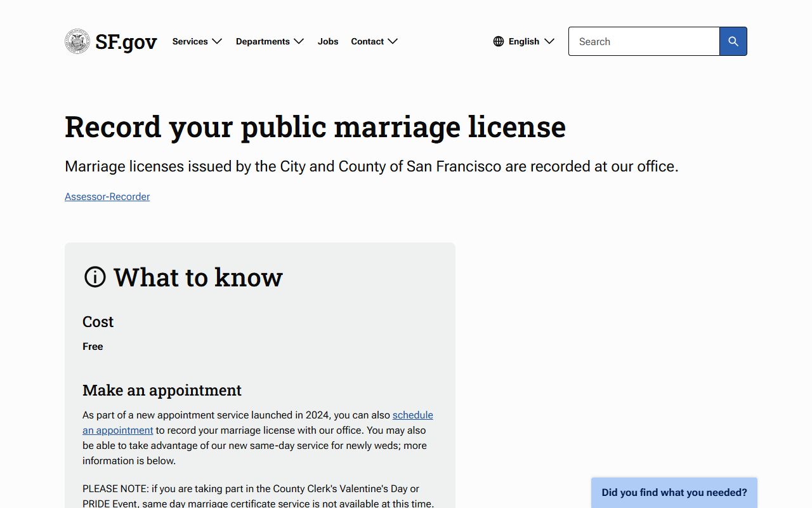Click the Did you find what you needed button
812x508 pixels.
pyautogui.click(x=674, y=493)
